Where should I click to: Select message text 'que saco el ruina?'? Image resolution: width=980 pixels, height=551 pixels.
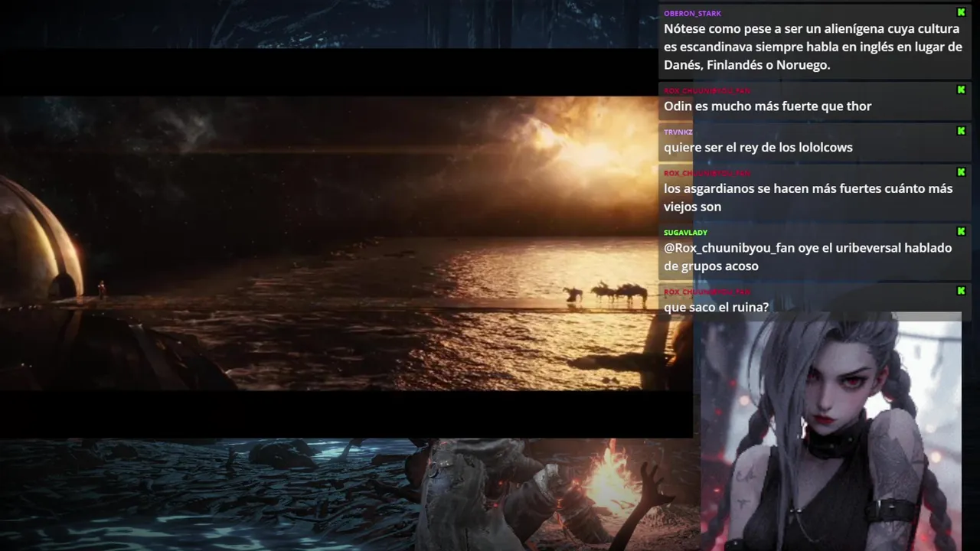[x=716, y=308]
